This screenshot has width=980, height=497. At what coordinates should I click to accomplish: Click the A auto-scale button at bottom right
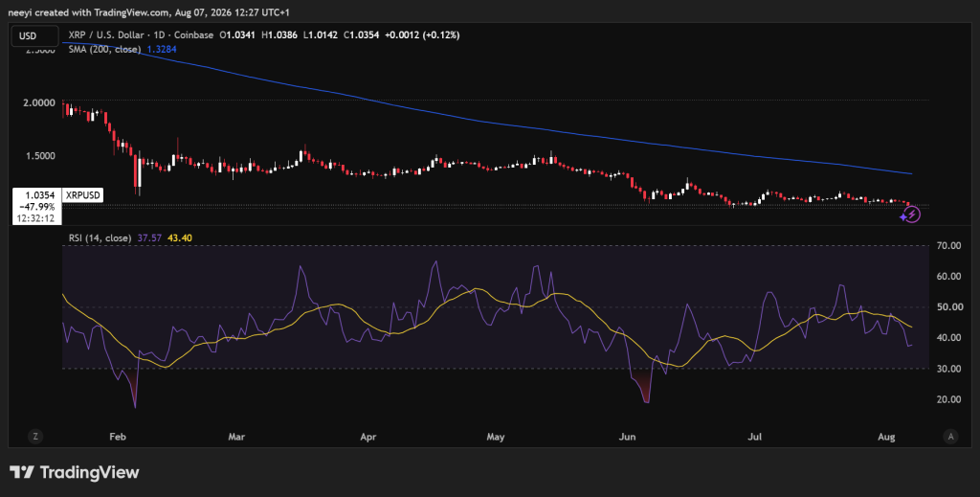point(950,437)
